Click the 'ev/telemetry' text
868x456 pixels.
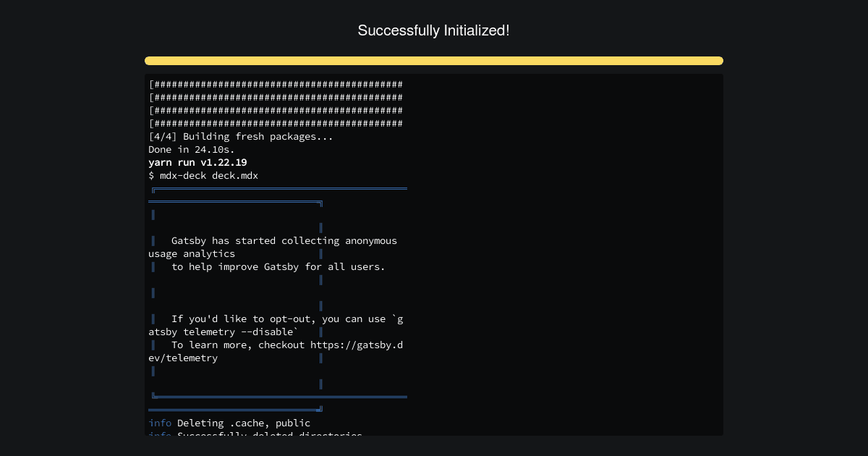(x=183, y=358)
